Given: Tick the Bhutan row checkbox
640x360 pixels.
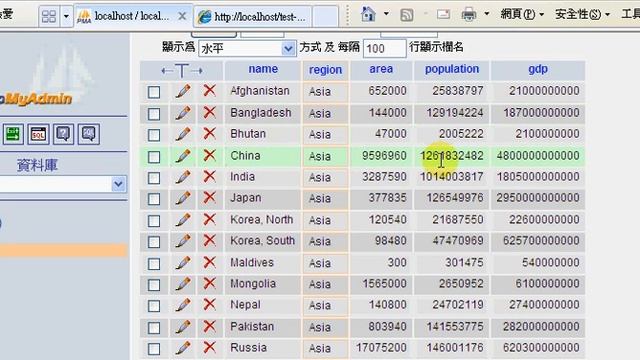Looking at the screenshot, I should click(154, 135).
